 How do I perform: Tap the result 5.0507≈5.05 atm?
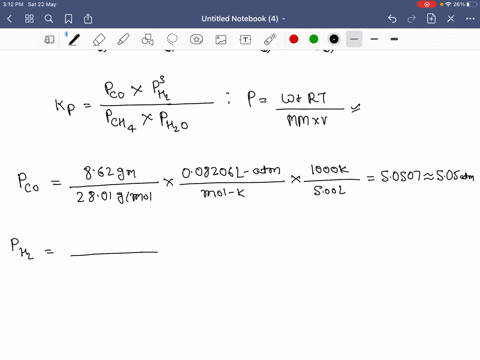pos(427,176)
